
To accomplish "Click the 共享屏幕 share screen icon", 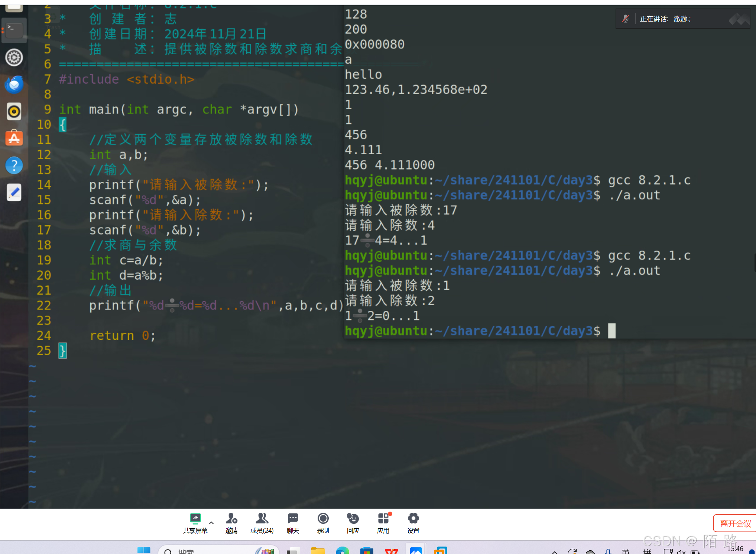I will [x=195, y=518].
